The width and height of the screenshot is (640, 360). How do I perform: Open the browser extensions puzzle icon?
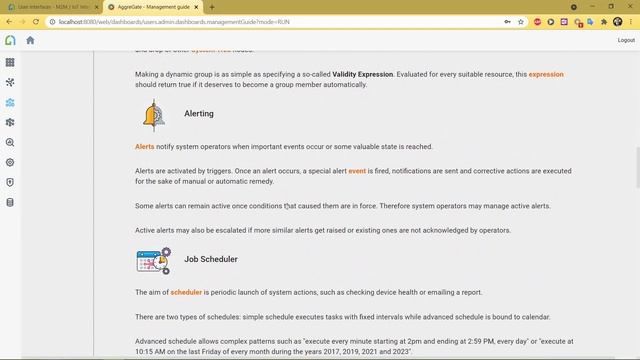coord(604,22)
